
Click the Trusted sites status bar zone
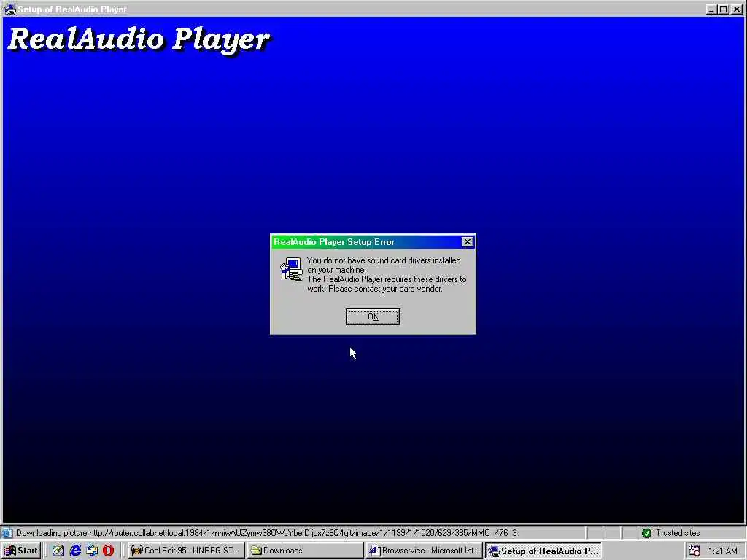pyautogui.click(x=692, y=533)
